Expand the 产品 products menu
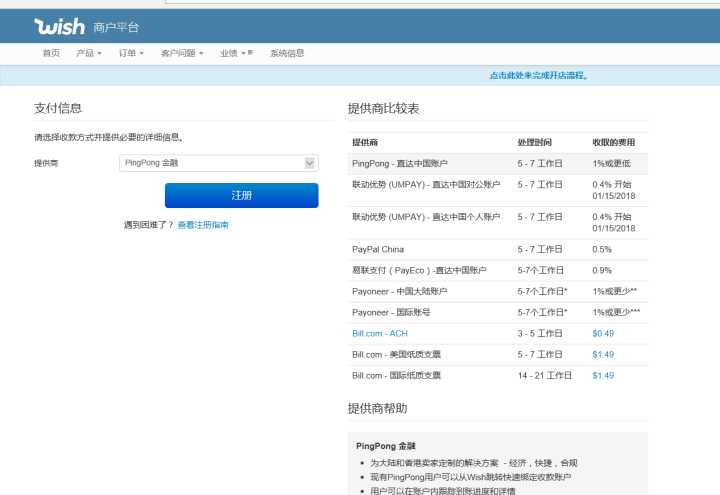Screen dimensions: 720x495 tap(89, 53)
